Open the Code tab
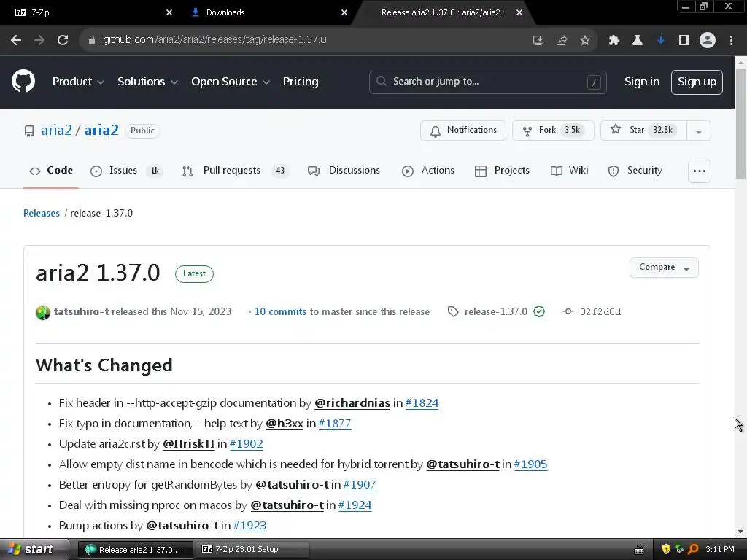Image resolution: width=747 pixels, height=560 pixels. click(x=51, y=171)
